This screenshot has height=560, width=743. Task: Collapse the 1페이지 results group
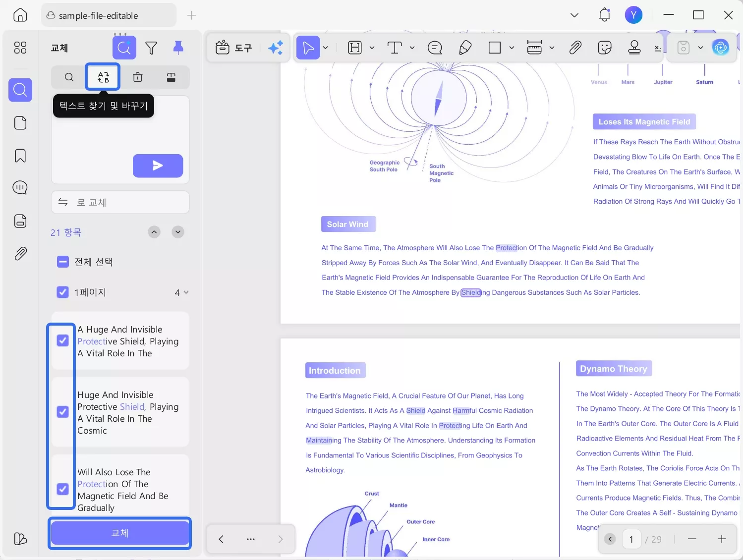coord(186,292)
